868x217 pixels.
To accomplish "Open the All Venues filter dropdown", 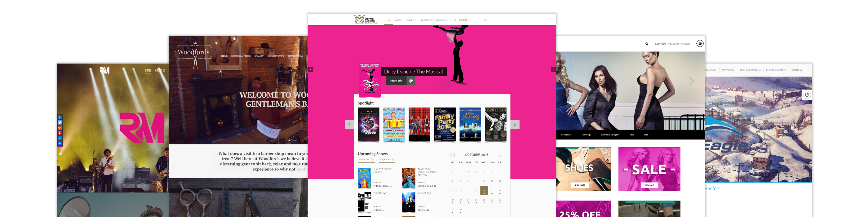I will click(366, 160).
